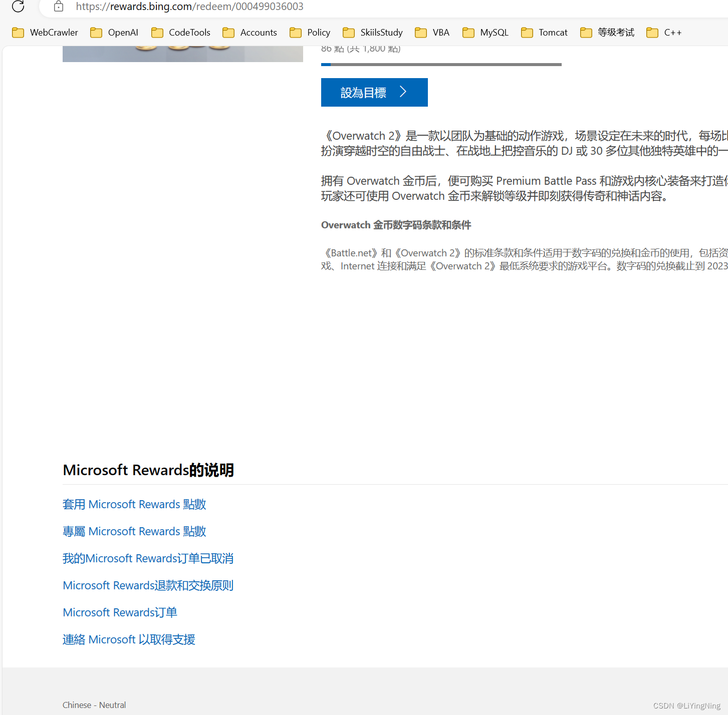Open the OpenAI bookmark folder
This screenshot has height=715, width=728.
(x=114, y=33)
